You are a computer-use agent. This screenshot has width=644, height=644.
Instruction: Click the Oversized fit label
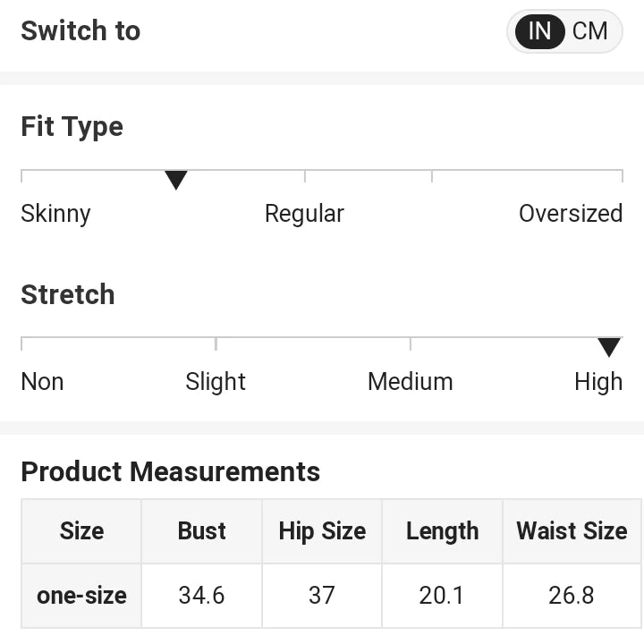click(x=571, y=214)
